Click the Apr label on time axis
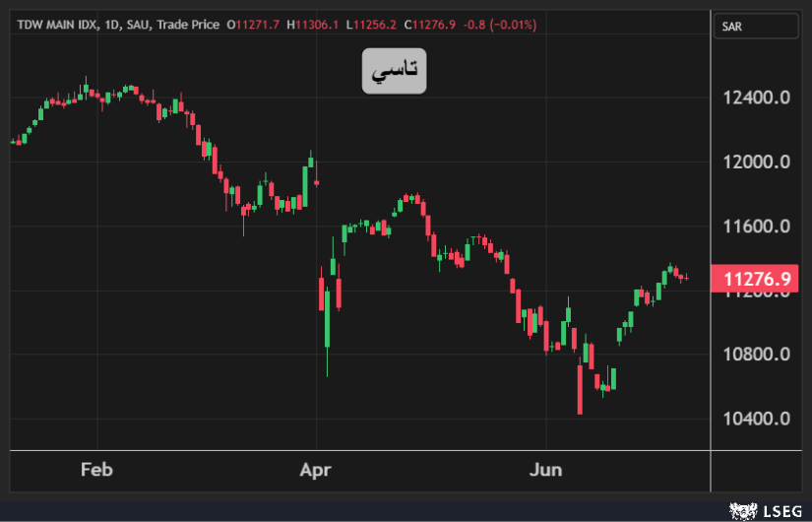Viewport: 812px width, 522px height. (316, 470)
